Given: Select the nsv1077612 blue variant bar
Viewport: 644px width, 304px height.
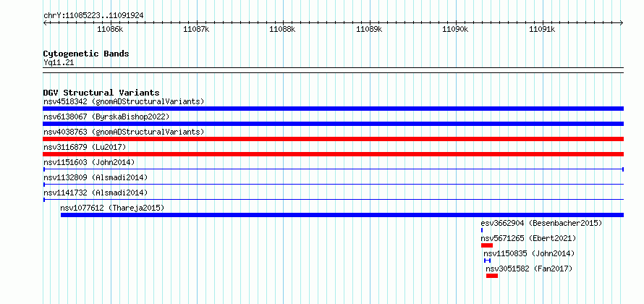Looking at the screenshot, I should pos(342,215).
